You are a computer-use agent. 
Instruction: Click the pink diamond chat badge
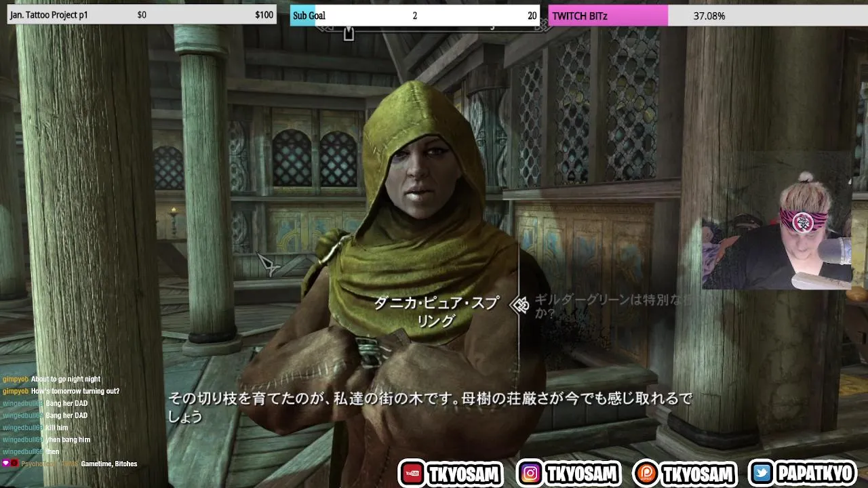(x=6, y=464)
